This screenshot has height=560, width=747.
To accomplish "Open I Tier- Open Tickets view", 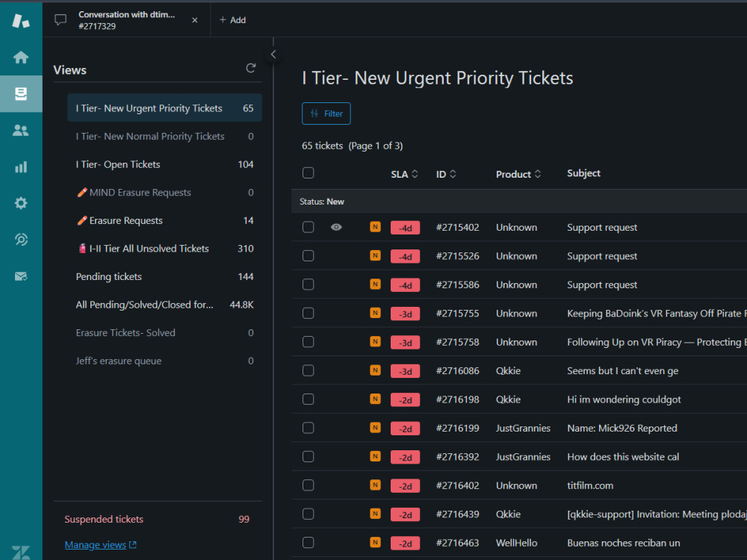I will 164,164.
